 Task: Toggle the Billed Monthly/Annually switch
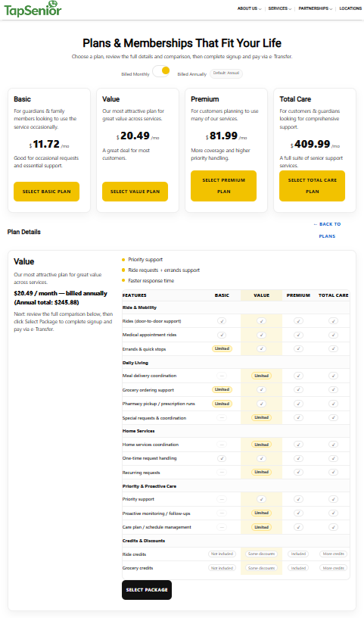(x=161, y=72)
